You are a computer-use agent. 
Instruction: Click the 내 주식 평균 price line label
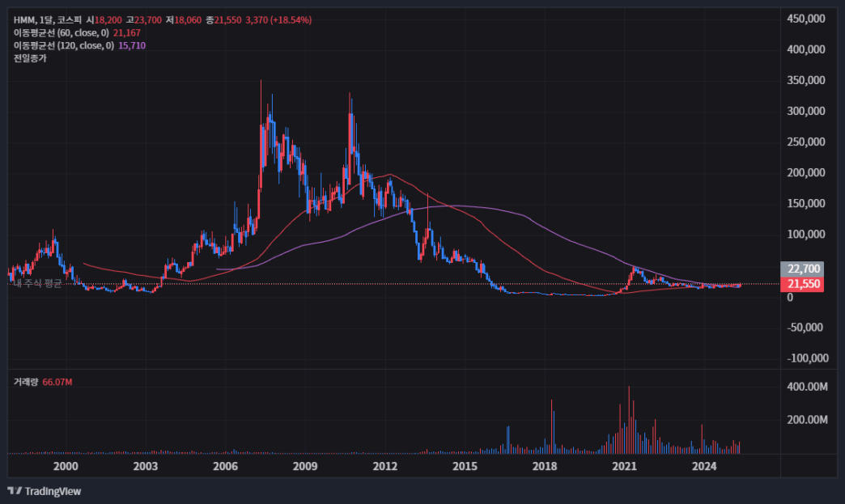[x=37, y=283]
